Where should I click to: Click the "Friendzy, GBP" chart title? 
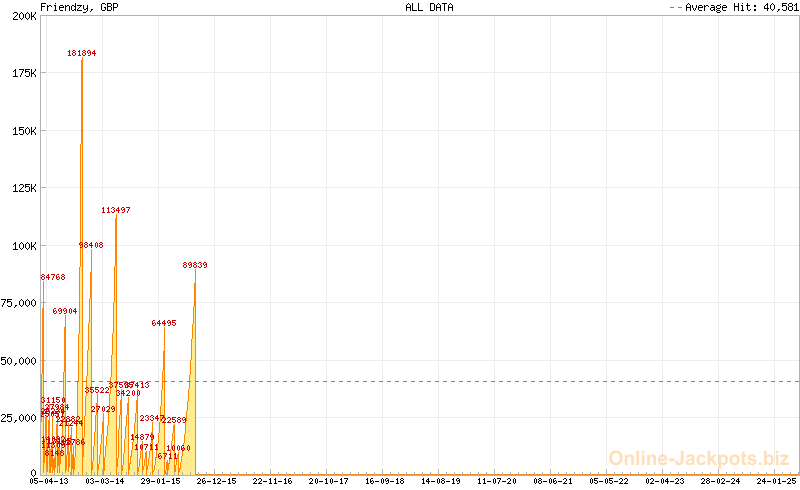tap(80, 7)
